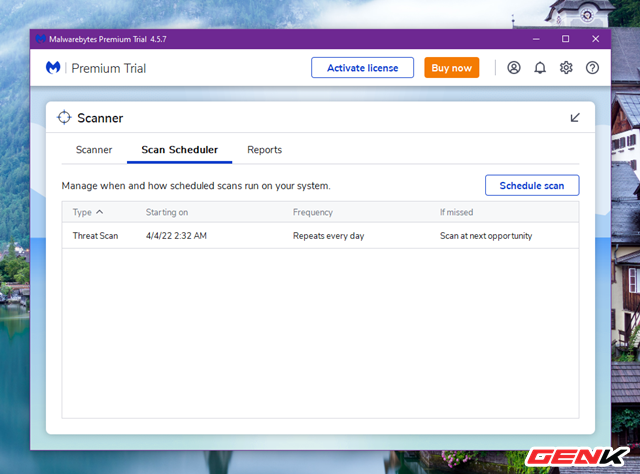640x474 pixels.
Task: Open the Reports tab
Action: pyautogui.click(x=264, y=150)
